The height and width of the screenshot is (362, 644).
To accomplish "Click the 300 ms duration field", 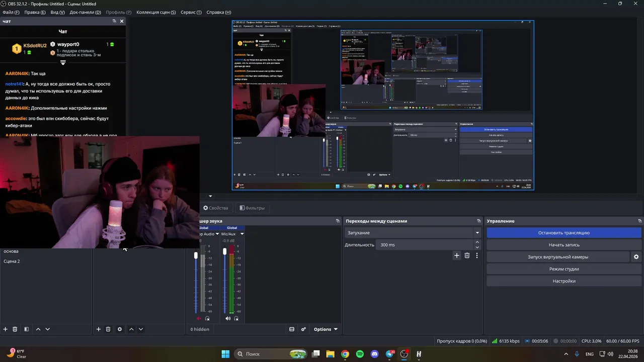I will 426,245.
